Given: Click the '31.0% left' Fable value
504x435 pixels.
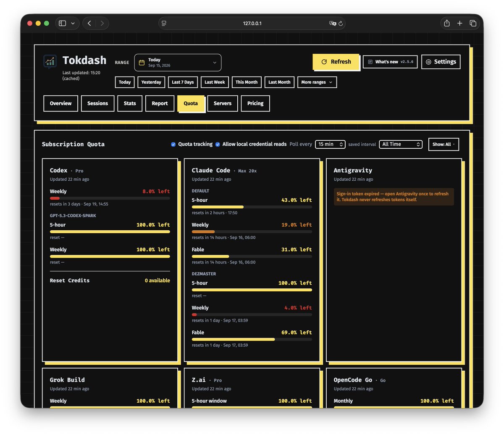Looking at the screenshot, I should coord(297,250).
